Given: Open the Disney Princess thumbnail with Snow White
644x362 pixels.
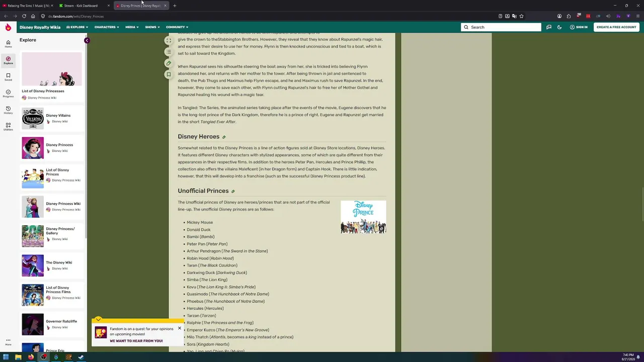Looking at the screenshot, I should 33,148.
